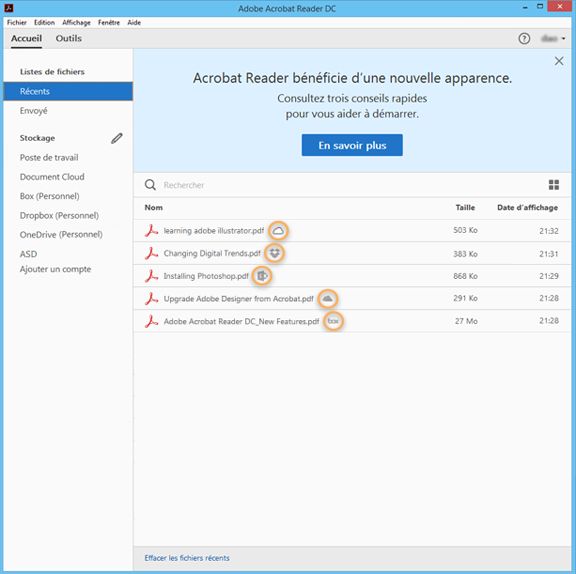Click the magnifying glass search icon
This screenshot has width=576, height=574.
[150, 185]
